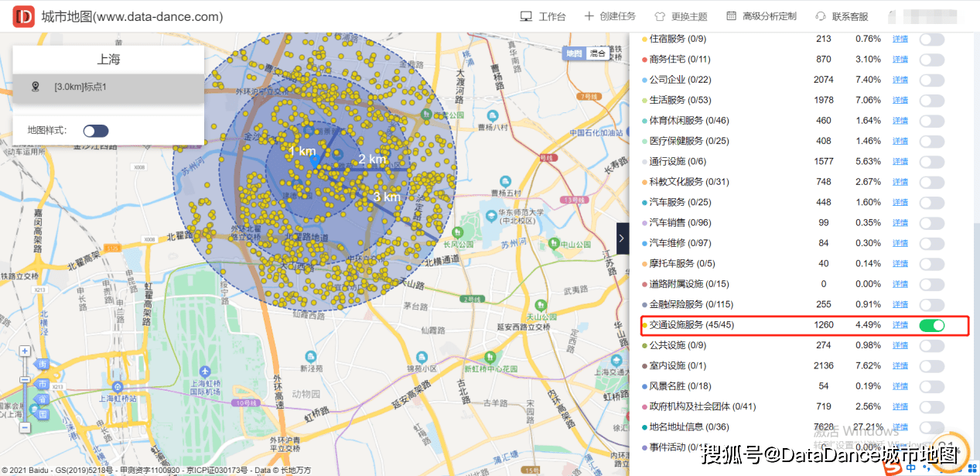
Task: Click the map zoom-in plus button
Action: pyautogui.click(x=25, y=351)
